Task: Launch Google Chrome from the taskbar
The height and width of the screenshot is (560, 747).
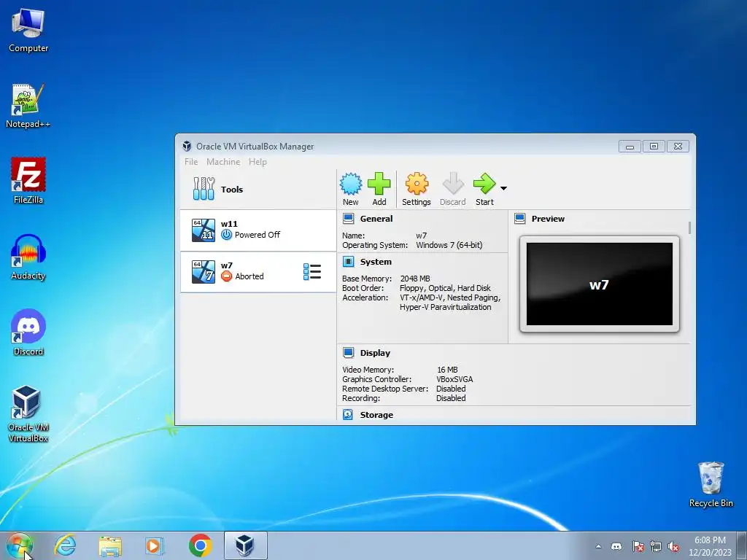Action: coord(200,545)
